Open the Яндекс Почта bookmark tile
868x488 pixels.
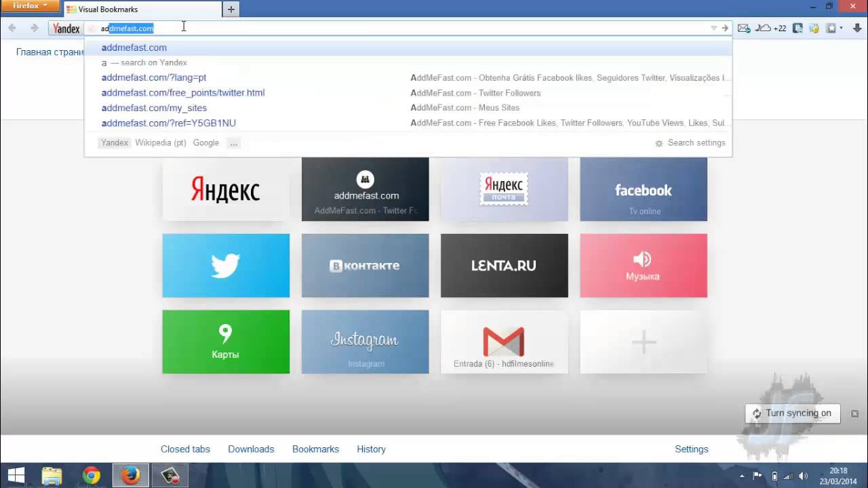click(505, 189)
